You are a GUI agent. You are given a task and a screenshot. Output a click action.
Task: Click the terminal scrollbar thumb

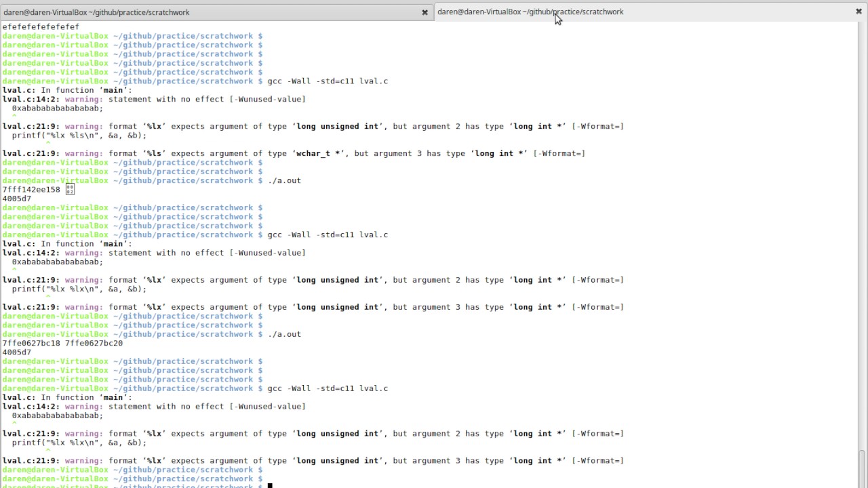point(863,468)
